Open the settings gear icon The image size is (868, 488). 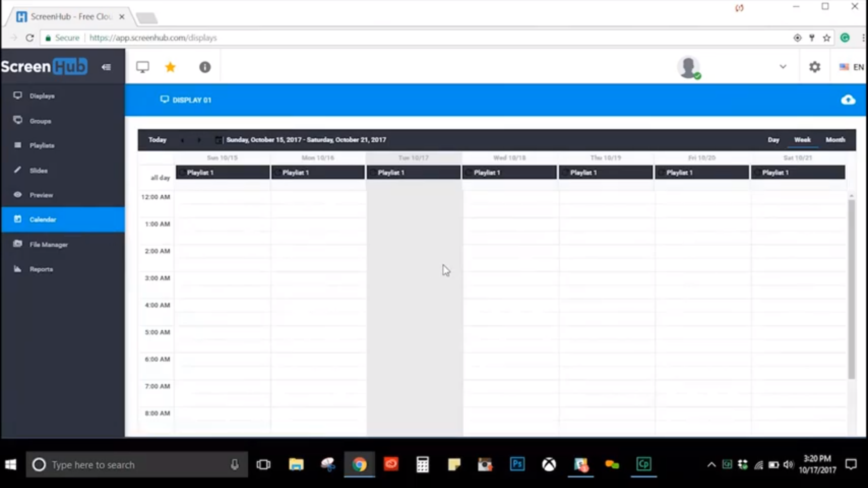coord(814,67)
